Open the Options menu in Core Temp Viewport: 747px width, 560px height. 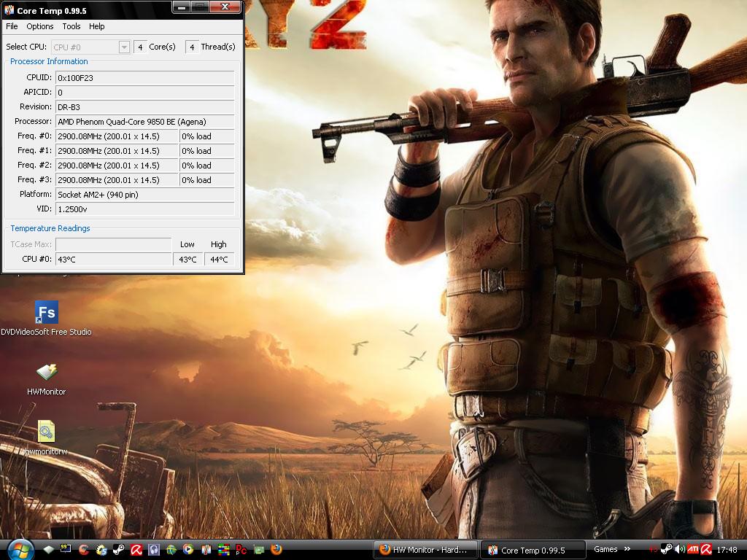coord(40,26)
